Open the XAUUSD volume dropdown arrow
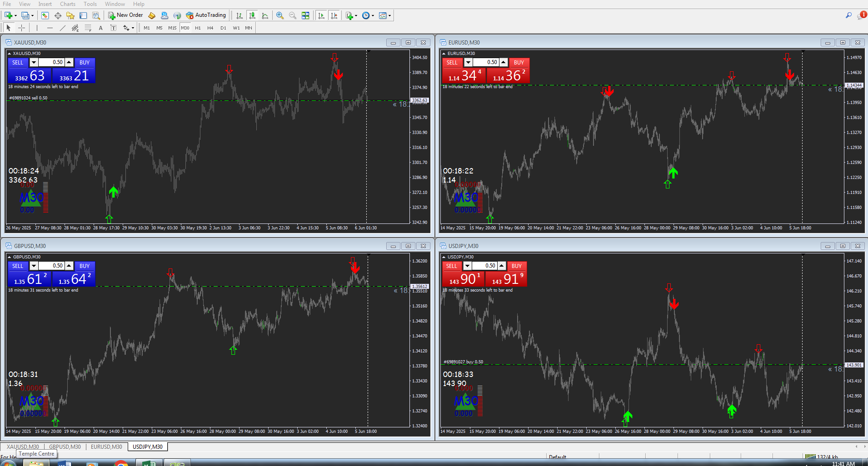The image size is (868, 466). tap(34, 62)
